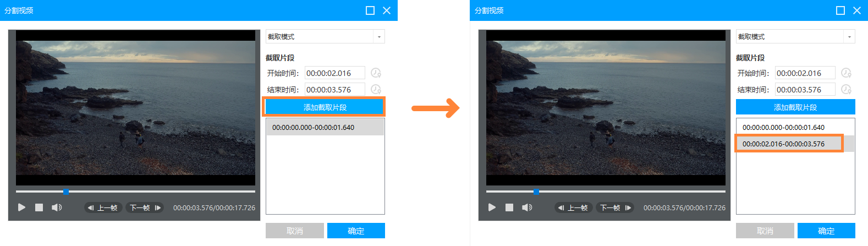The image size is (868, 246).
Task: Open the 截取模式 dropdown in the left dialog
Action: click(378, 37)
